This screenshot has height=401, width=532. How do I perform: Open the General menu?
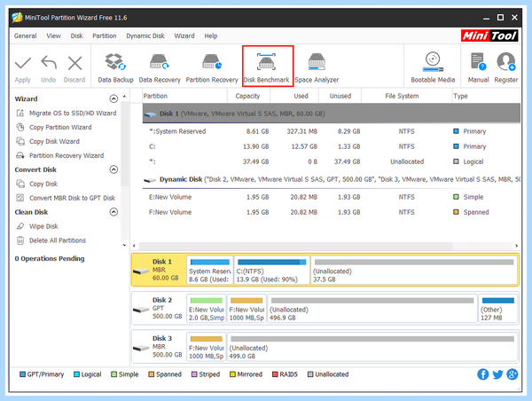point(26,36)
